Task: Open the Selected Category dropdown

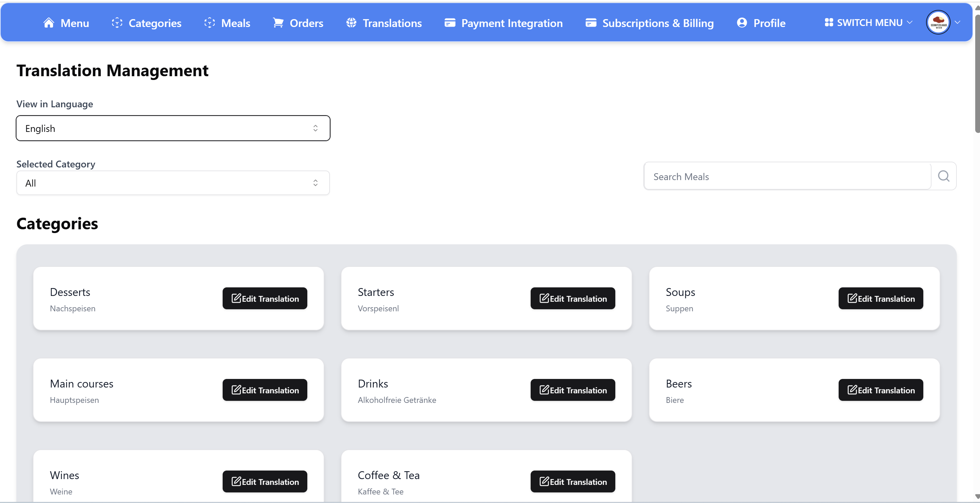Action: point(173,183)
